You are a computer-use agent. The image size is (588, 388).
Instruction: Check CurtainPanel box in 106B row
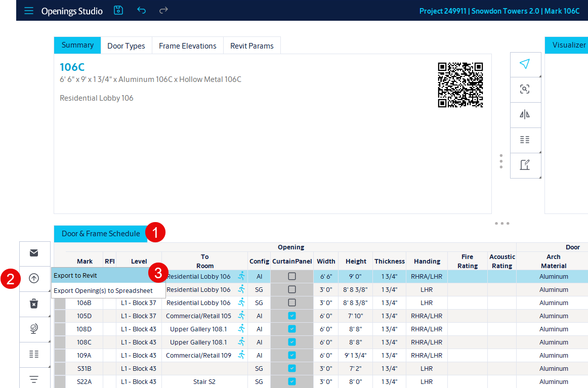(x=292, y=303)
